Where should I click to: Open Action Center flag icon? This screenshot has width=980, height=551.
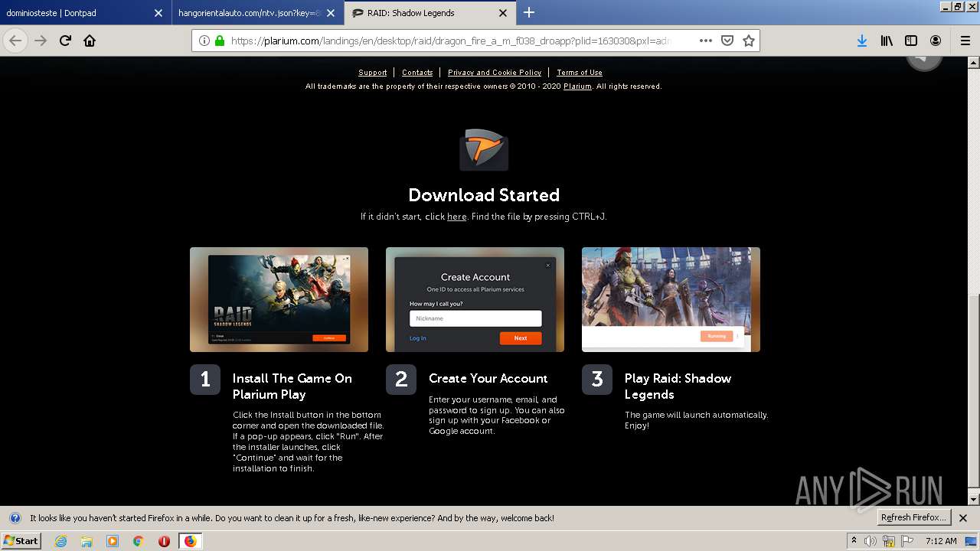pos(906,541)
